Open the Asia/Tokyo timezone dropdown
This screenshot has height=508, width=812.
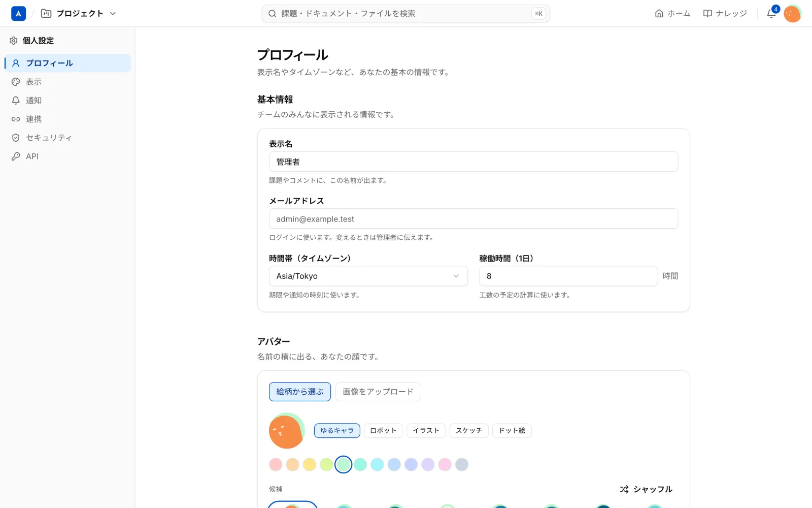pos(368,276)
